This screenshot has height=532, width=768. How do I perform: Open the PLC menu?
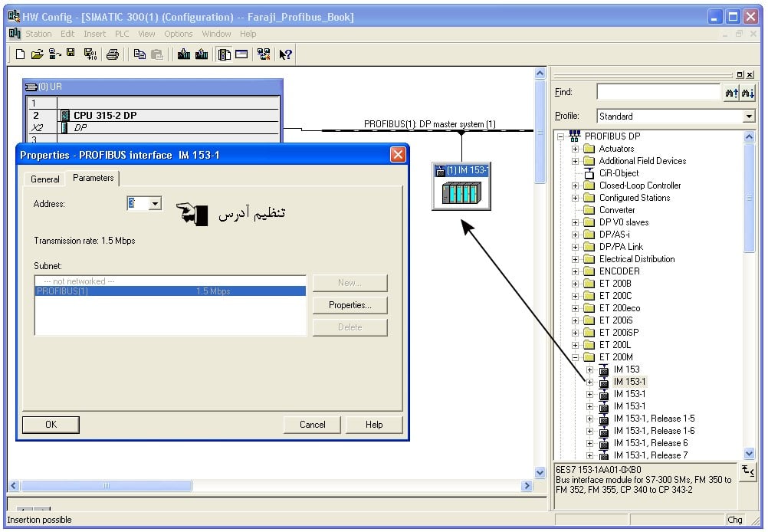122,34
